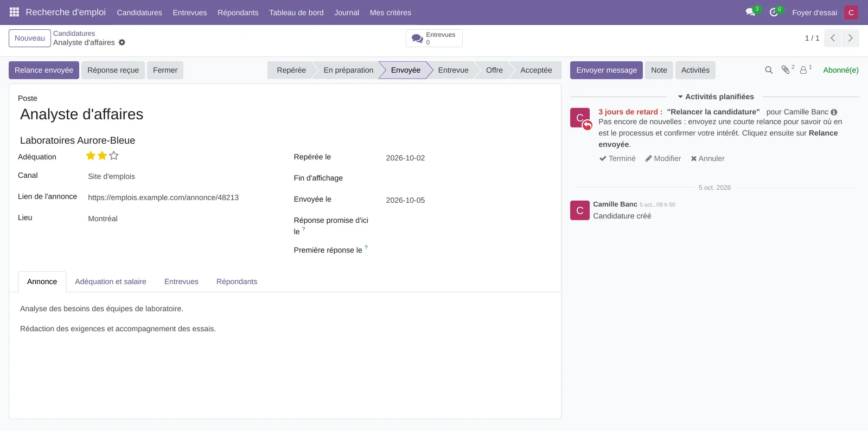Click Modifier on the planned activity
Viewport: 868px width, 431px height.
663,158
